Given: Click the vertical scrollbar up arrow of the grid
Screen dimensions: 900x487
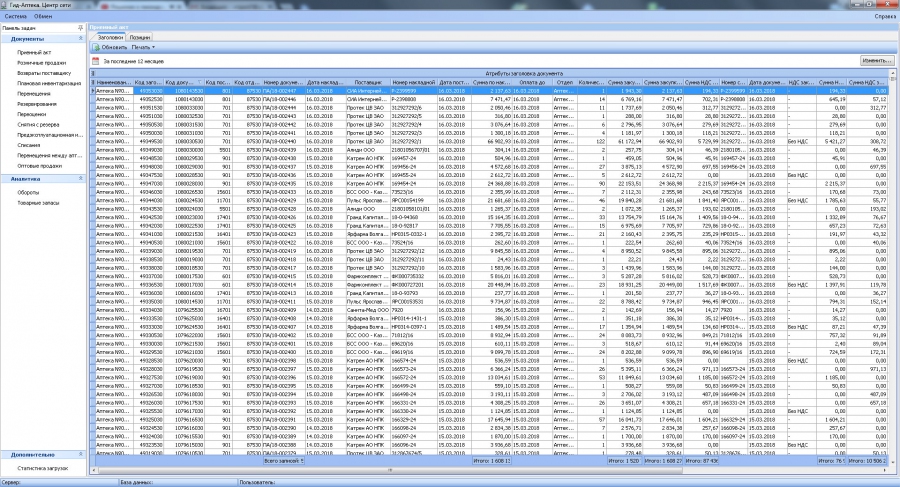Looking at the screenshot, I should click(x=893, y=72).
